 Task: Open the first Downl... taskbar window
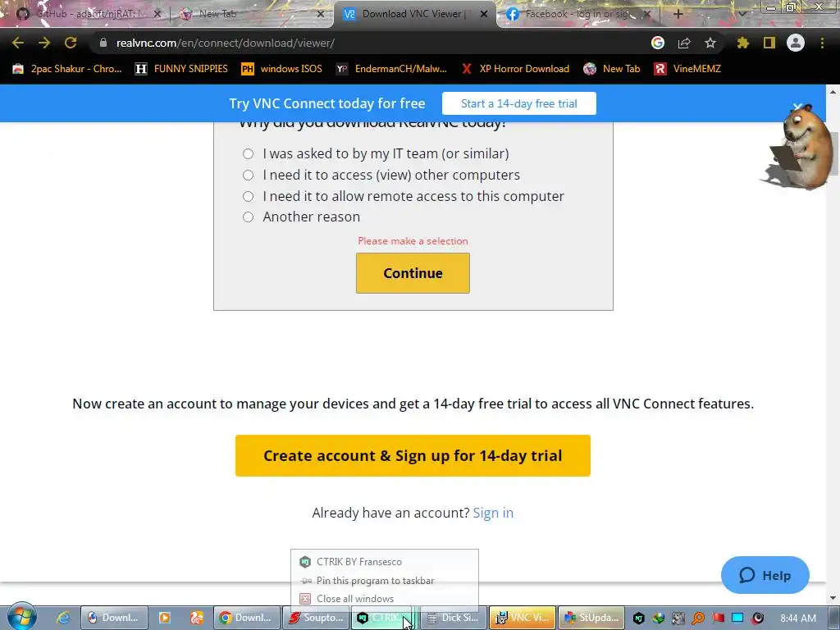[112, 618]
